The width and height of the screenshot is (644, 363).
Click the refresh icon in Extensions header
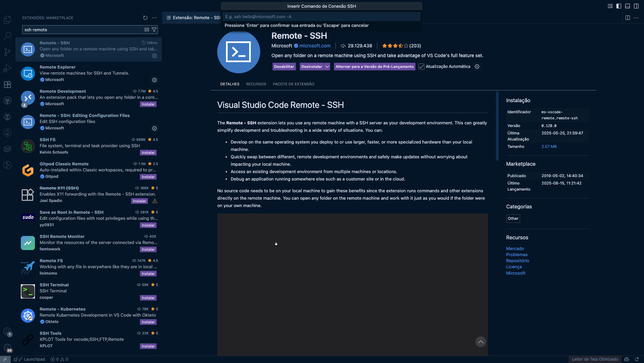coord(145,18)
